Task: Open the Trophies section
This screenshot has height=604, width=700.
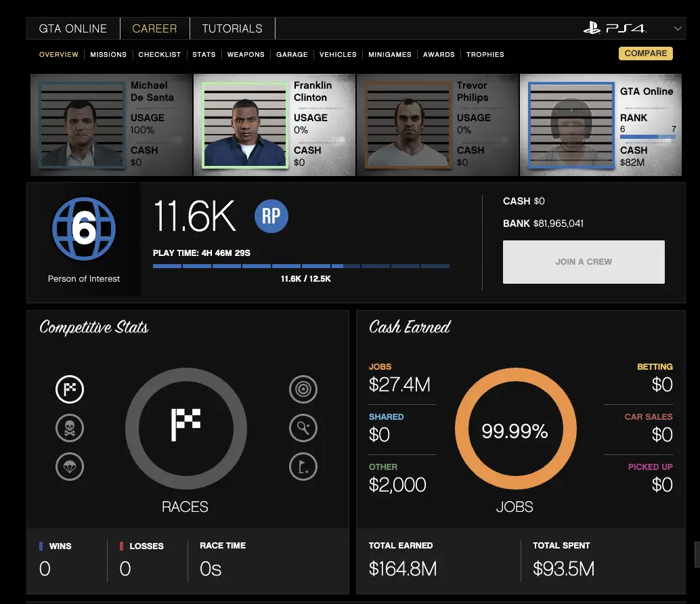Action: 485,54
